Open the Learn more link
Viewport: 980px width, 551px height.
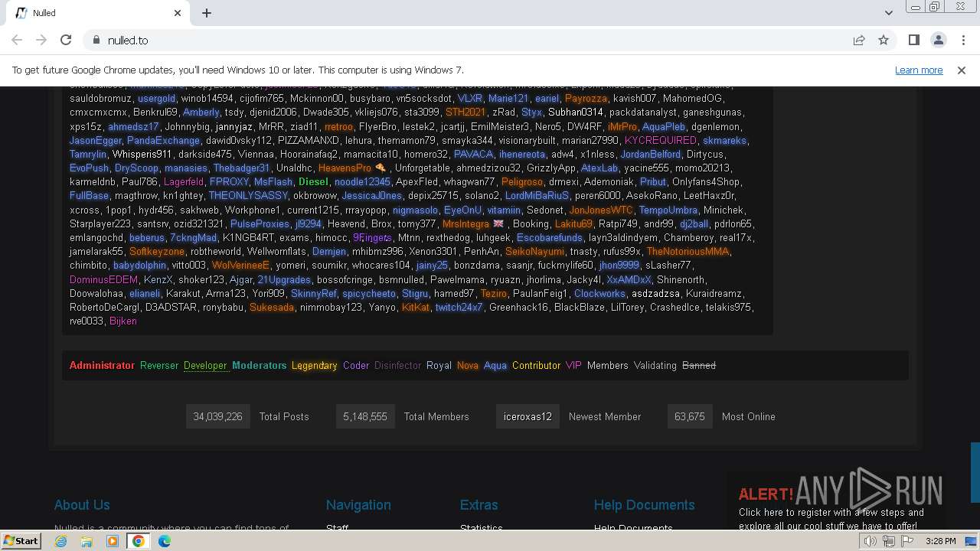pos(919,70)
